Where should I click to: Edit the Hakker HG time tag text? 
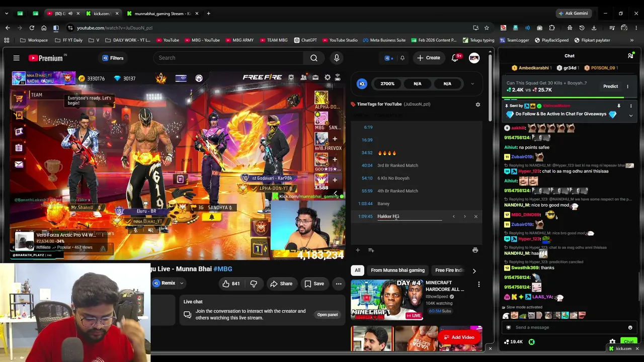click(x=409, y=217)
